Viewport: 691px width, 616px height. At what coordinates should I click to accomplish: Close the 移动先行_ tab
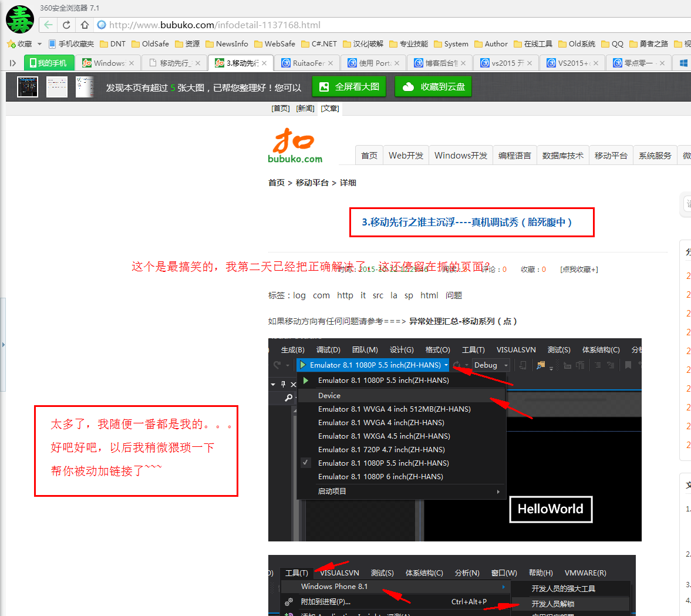click(x=198, y=63)
